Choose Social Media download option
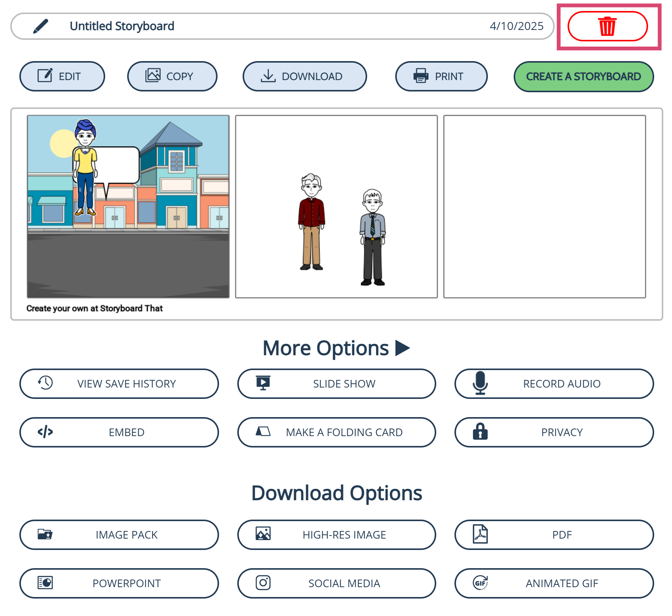Image resolution: width=672 pixels, height=616 pixels. 337,583
